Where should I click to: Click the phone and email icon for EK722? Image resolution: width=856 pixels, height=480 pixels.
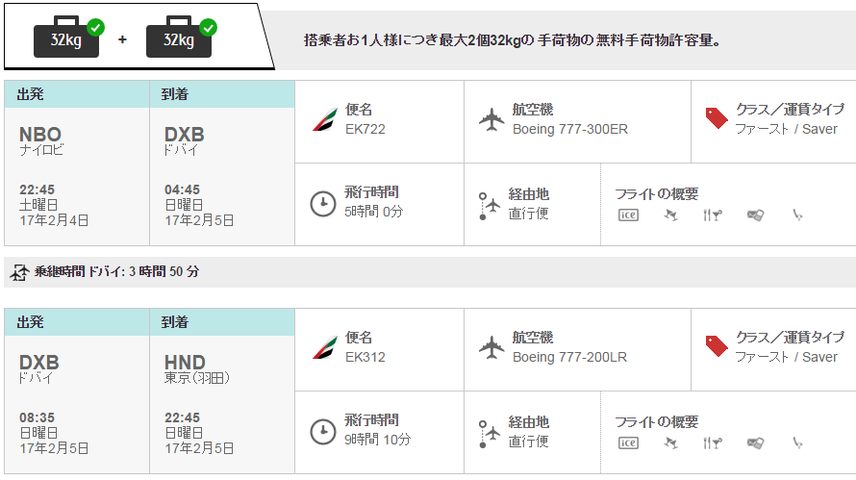pos(756,215)
